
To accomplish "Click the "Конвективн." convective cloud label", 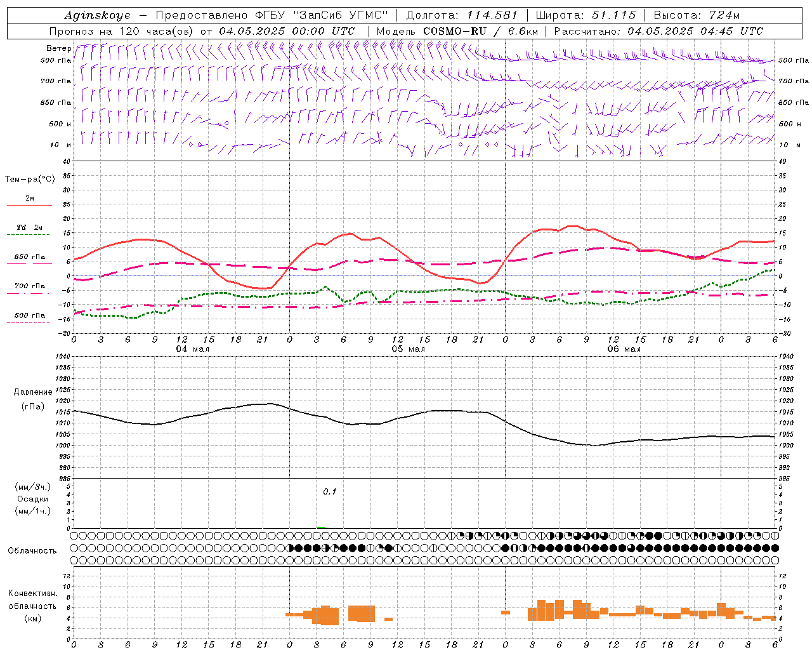I will pos(33,594).
